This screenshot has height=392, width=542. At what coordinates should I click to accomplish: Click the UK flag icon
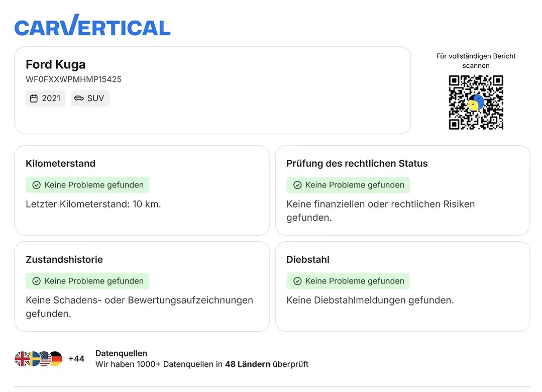click(22, 359)
